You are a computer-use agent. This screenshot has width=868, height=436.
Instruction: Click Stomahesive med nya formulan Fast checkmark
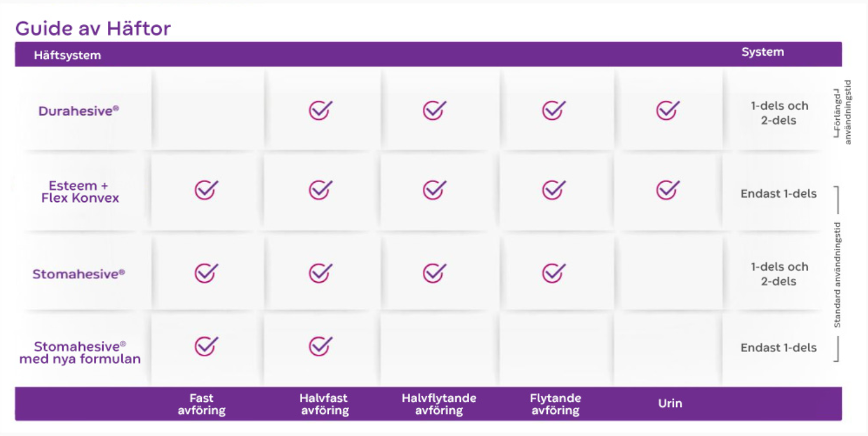tap(206, 346)
